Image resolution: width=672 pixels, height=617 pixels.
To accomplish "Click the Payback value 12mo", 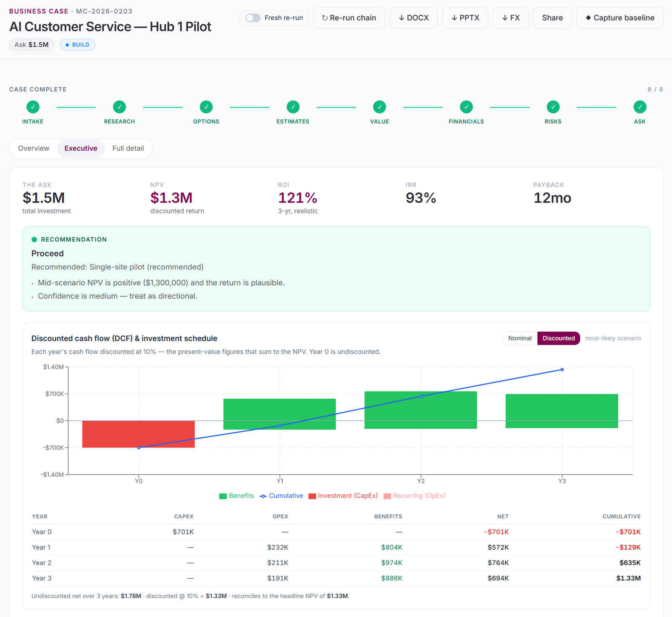I will tap(552, 198).
